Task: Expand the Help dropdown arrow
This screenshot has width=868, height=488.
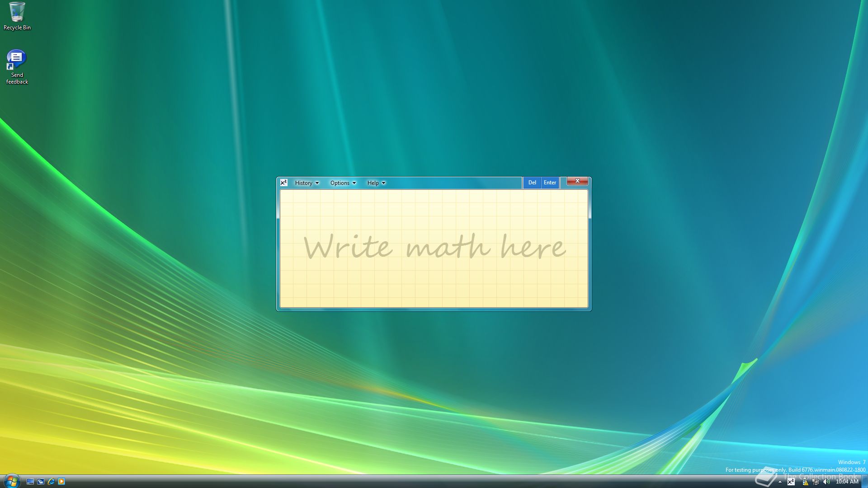Action: 383,183
